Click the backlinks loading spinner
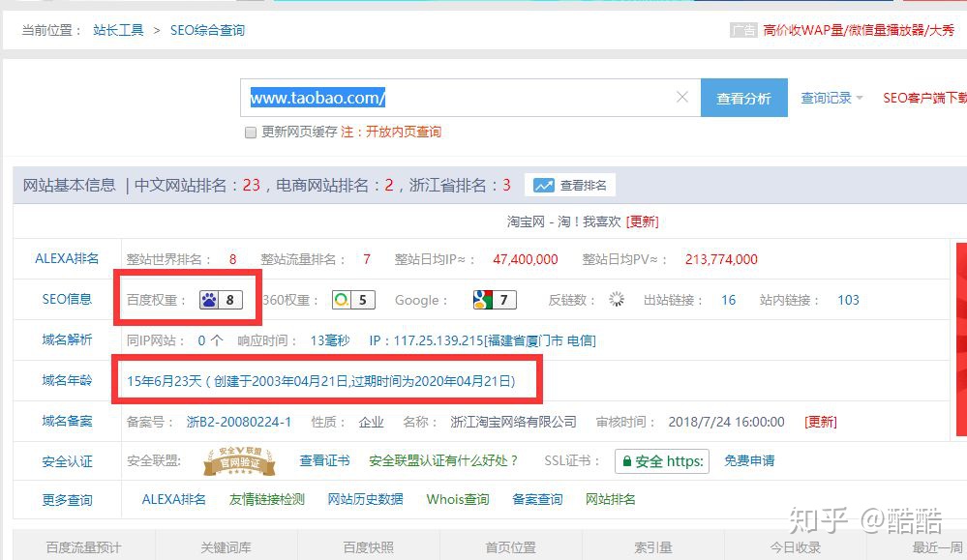 coord(616,300)
